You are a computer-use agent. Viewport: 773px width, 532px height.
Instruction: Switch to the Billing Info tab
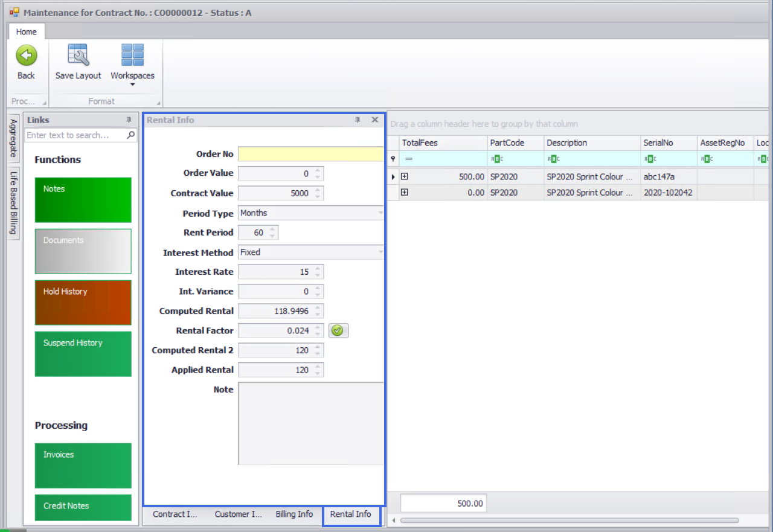[295, 514]
